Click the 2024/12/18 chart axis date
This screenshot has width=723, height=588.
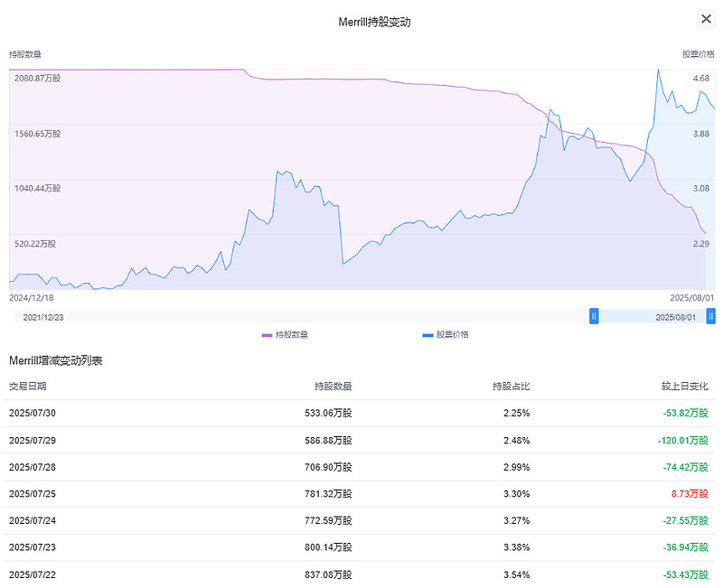[32, 298]
